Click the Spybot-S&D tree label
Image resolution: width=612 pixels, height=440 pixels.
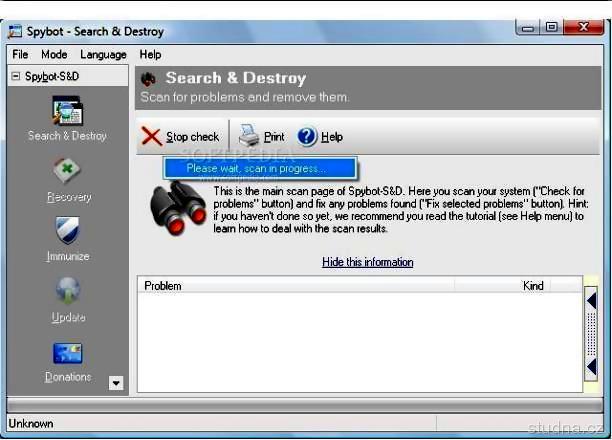tap(52, 76)
